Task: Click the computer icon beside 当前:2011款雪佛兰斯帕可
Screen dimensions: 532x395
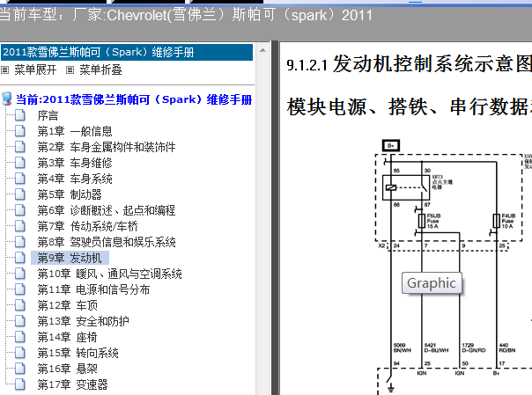Action: 7,99
